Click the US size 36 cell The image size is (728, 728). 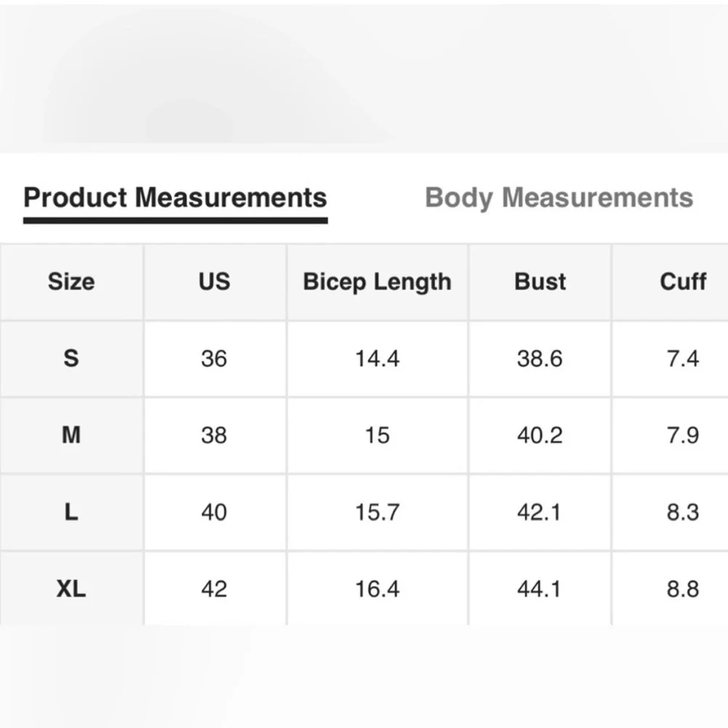pos(214,358)
